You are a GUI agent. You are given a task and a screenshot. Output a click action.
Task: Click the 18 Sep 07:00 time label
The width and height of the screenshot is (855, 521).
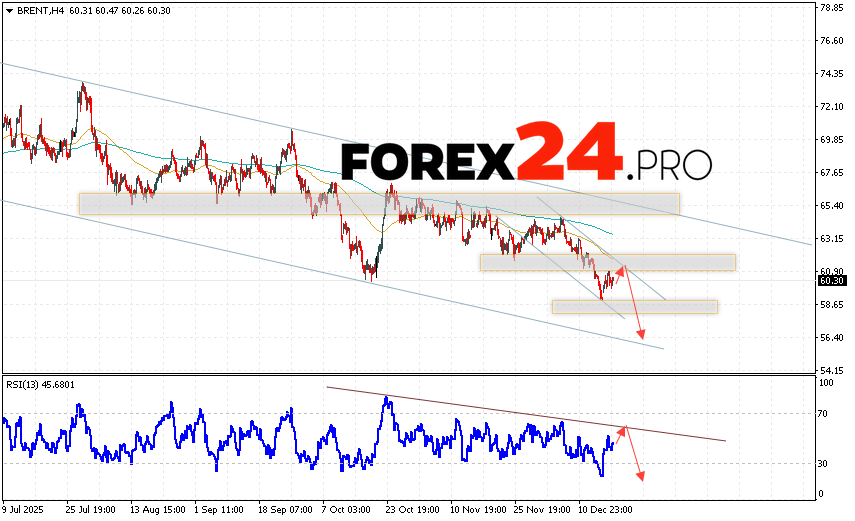coord(285,510)
